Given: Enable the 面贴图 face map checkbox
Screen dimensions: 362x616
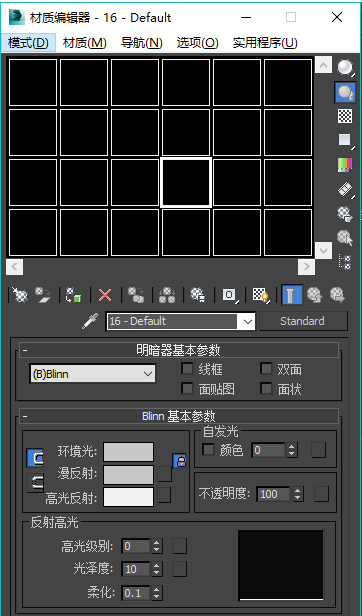Looking at the screenshot, I should point(187,389).
